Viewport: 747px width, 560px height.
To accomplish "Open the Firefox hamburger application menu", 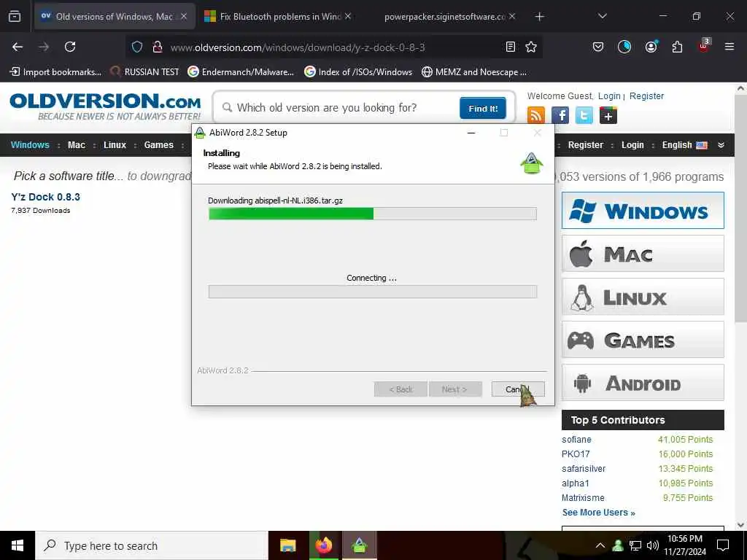I will [x=729, y=47].
